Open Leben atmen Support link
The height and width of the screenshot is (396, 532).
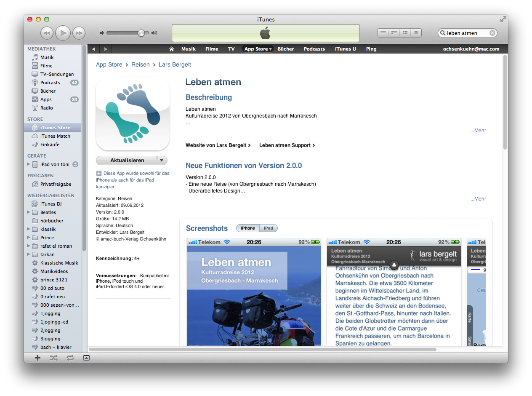coord(287,145)
